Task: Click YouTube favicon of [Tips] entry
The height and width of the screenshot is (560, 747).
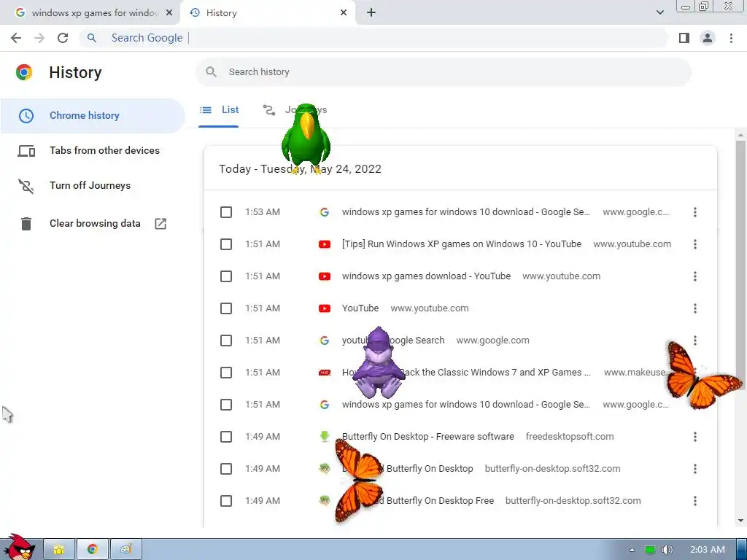Action: tap(325, 244)
